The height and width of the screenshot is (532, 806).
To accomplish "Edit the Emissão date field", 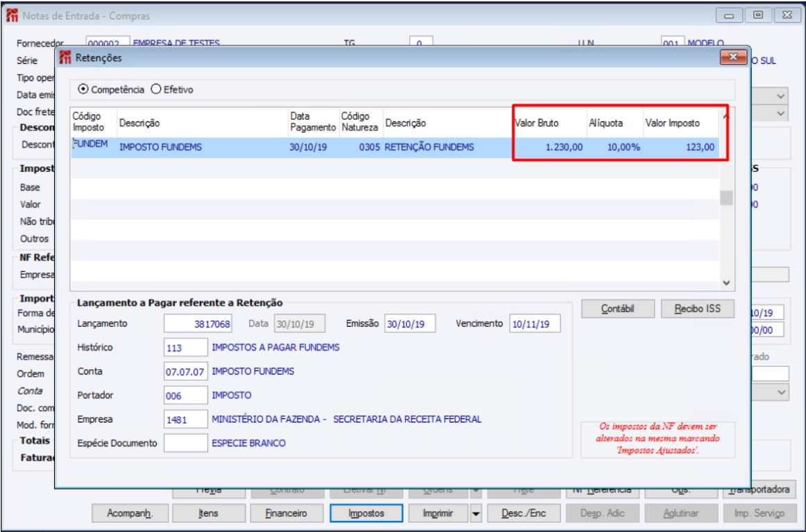I will pyautogui.click(x=410, y=323).
